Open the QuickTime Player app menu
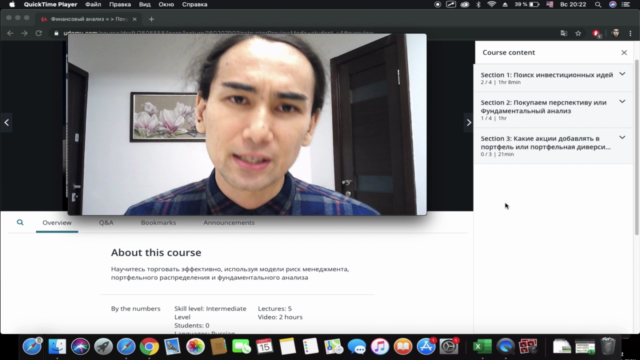Viewport: 640px width, 360px height. [x=50, y=4]
